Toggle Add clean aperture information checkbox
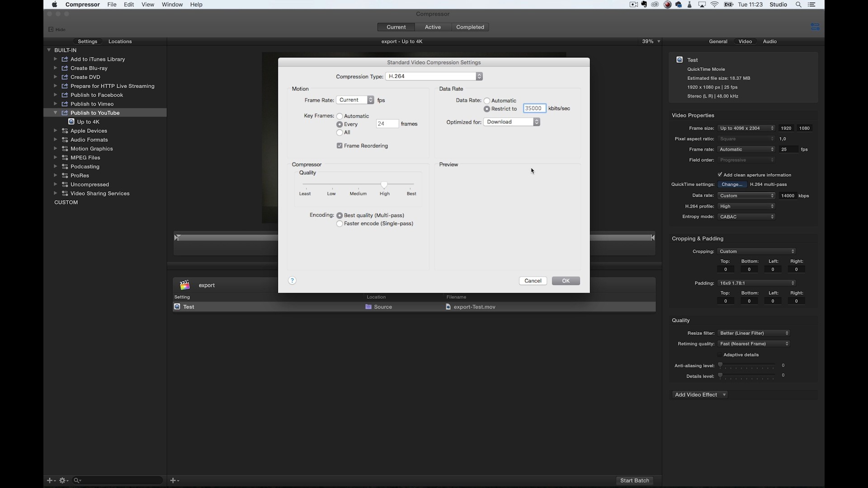The width and height of the screenshot is (868, 488). (720, 174)
